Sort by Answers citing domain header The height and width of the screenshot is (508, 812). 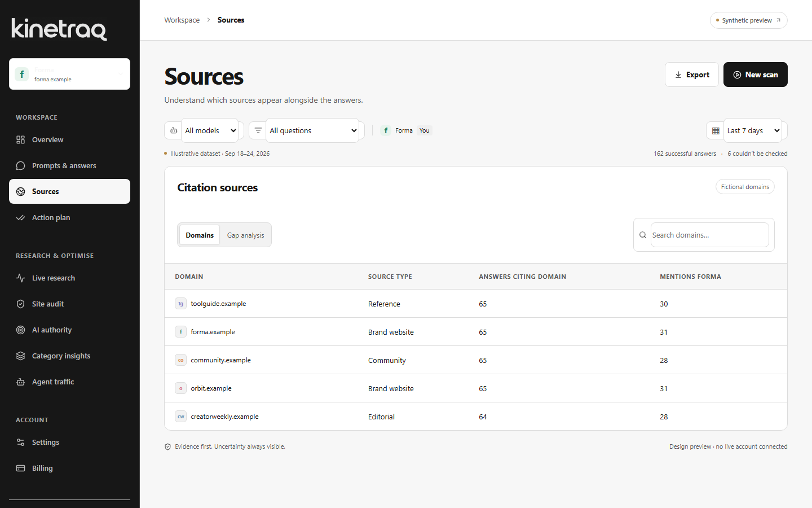522,277
